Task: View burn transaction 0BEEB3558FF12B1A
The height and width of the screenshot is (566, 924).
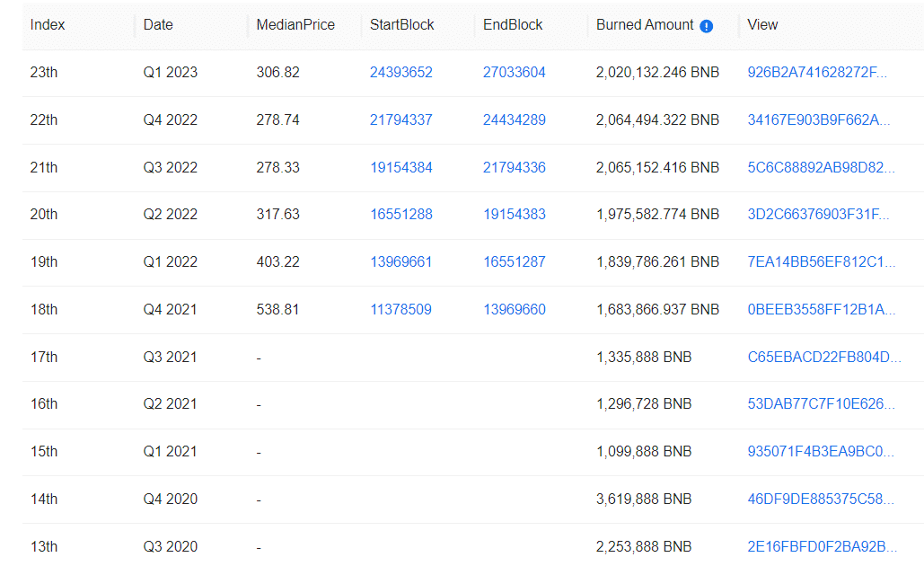Action: click(821, 310)
